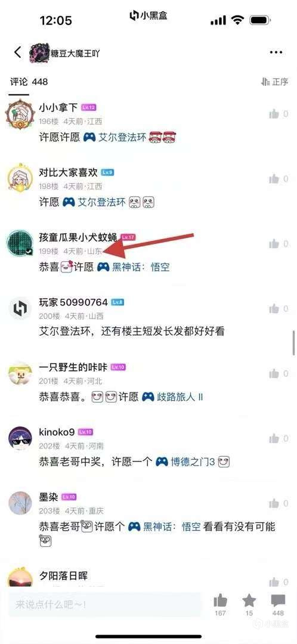Like the comment by 对比大家喜欢

click(274, 179)
